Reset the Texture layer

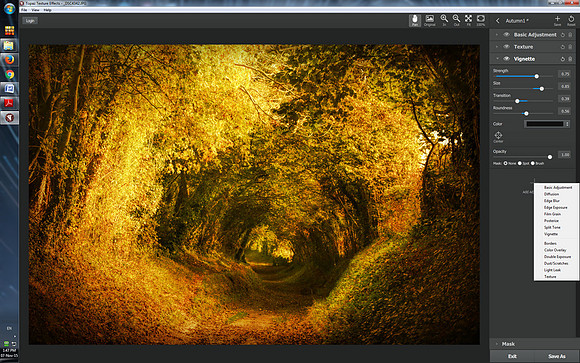click(x=563, y=47)
